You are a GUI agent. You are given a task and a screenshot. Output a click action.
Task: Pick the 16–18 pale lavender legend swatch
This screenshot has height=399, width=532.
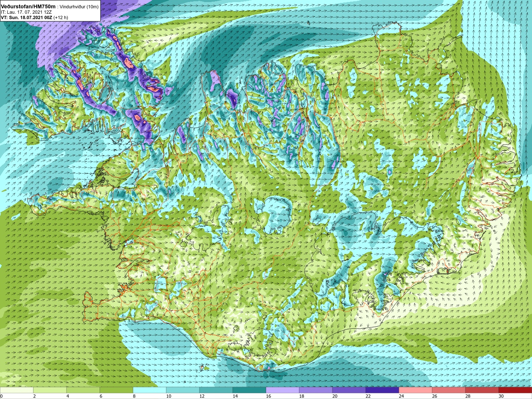click(283, 390)
